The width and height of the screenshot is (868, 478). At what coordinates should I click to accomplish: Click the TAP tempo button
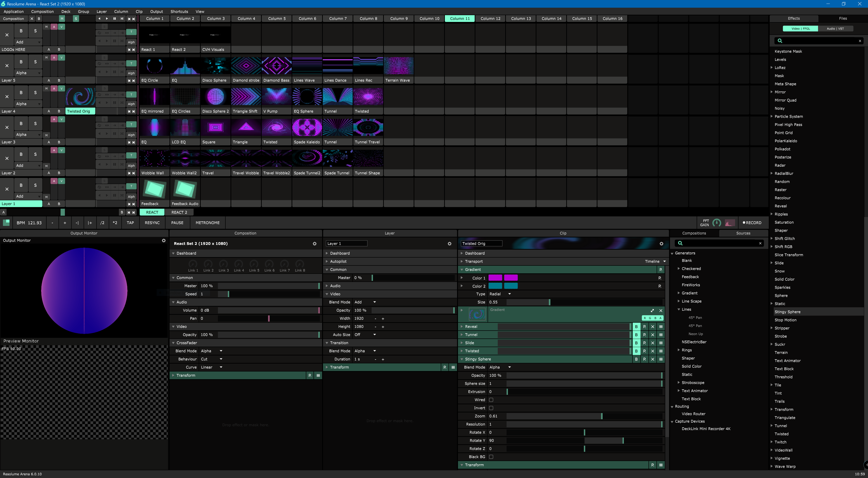pyautogui.click(x=130, y=223)
